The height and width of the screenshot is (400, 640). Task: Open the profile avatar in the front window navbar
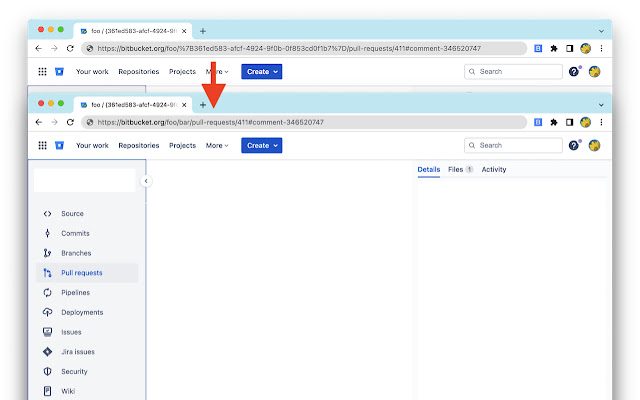594,145
